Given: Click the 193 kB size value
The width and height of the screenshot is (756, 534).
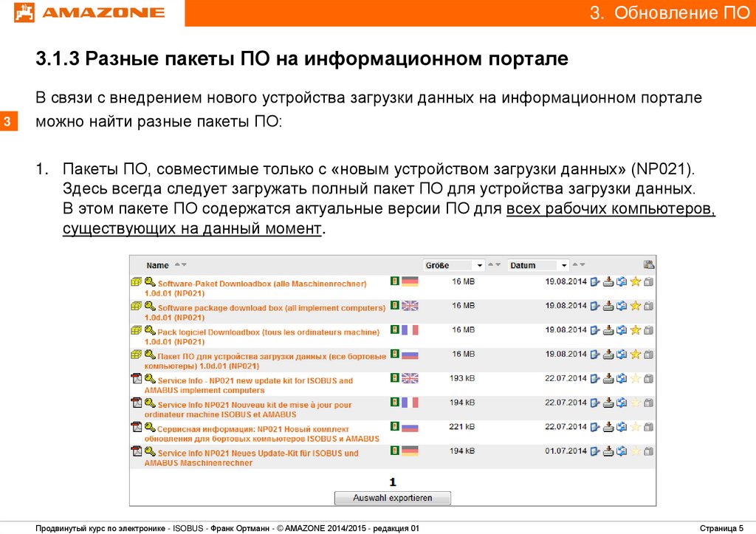Looking at the screenshot, I should 462,378.
